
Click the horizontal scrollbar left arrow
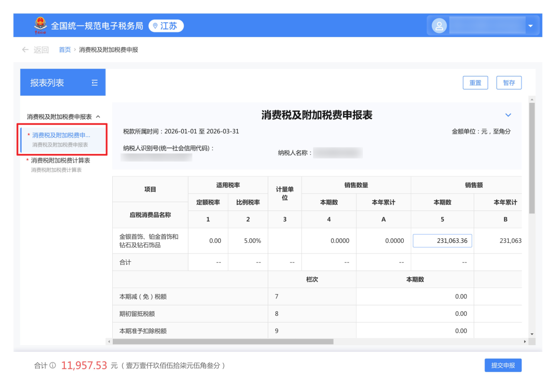click(x=109, y=342)
